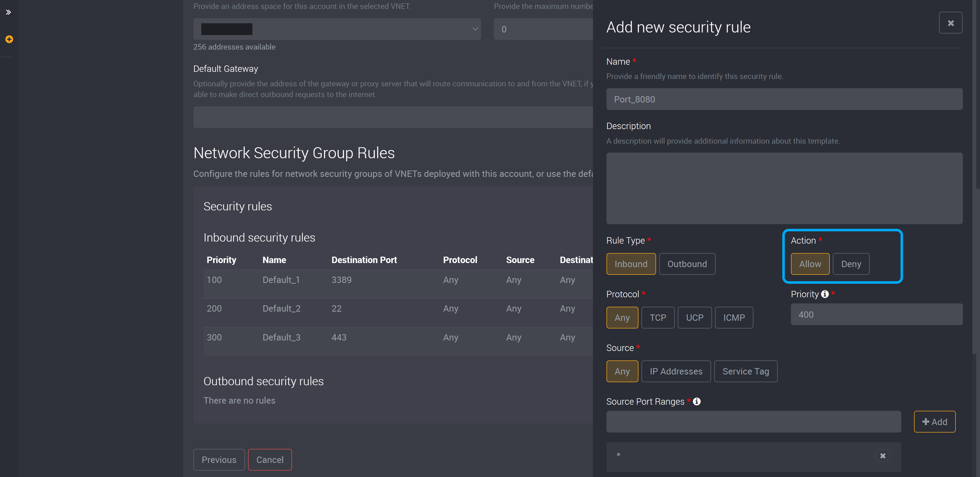Remove the asterisk source port range entry
980x477 pixels.
pos(883,456)
